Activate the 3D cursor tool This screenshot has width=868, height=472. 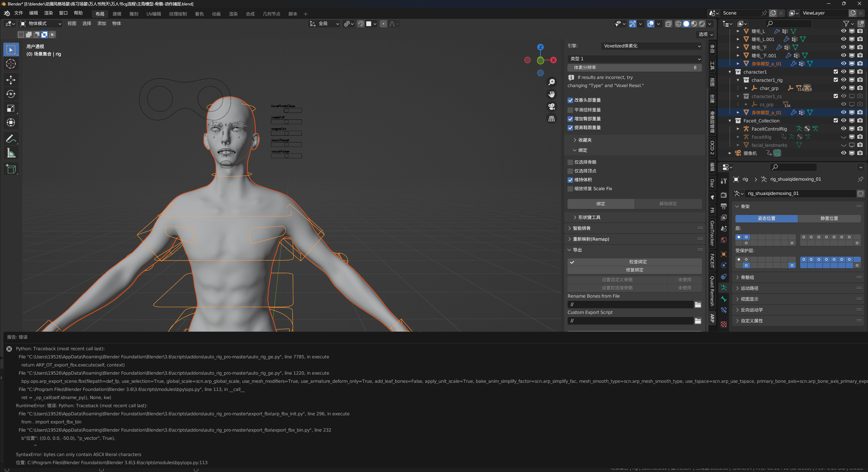coord(11,64)
